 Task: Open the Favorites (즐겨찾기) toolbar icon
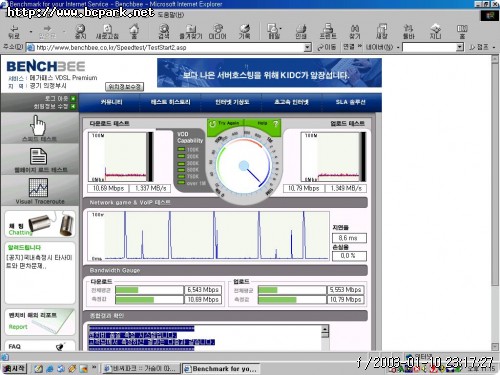point(191,32)
